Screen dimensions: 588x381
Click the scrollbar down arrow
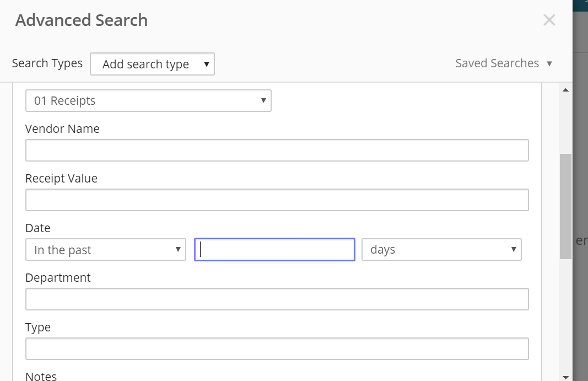[x=565, y=377]
